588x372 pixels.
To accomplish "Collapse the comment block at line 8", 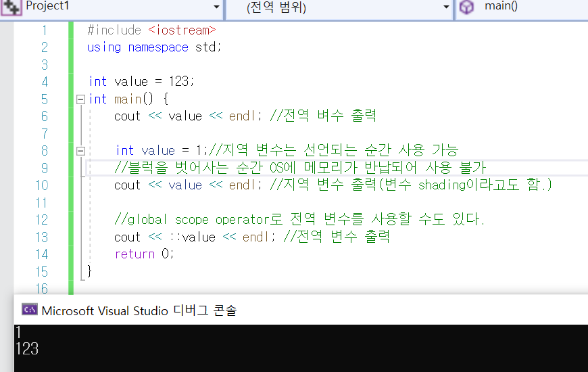I will 80,151.
